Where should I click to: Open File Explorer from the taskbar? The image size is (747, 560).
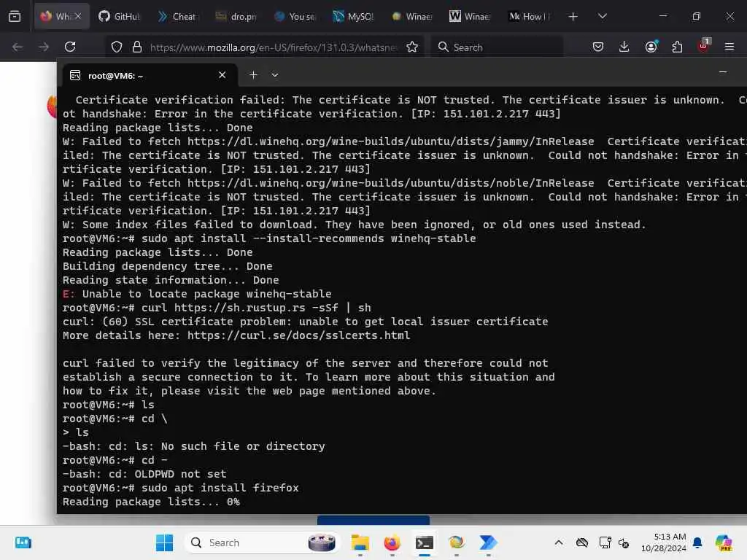coord(360,542)
